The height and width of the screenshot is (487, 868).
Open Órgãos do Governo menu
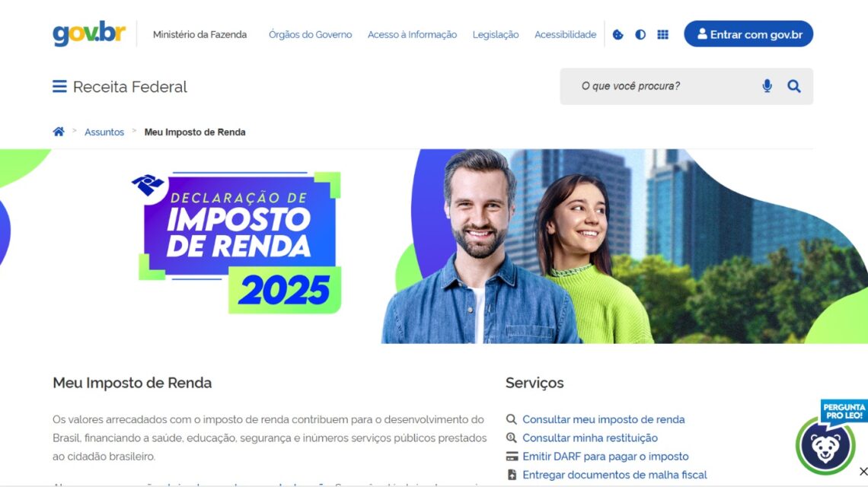(x=310, y=34)
